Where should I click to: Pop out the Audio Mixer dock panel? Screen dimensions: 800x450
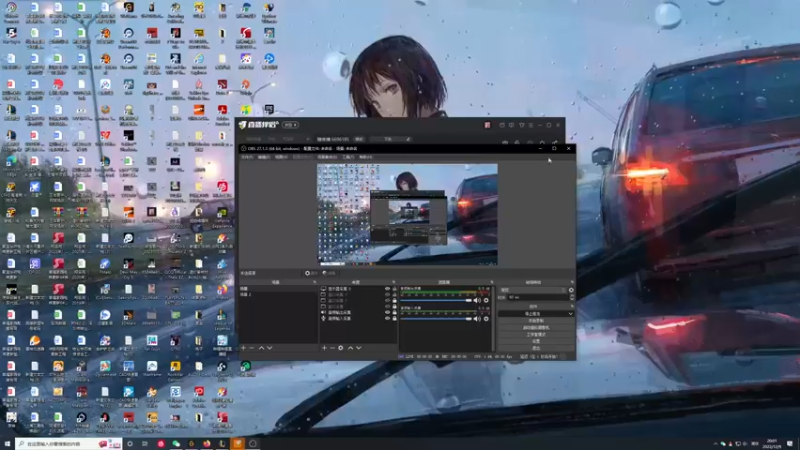[x=492, y=282]
